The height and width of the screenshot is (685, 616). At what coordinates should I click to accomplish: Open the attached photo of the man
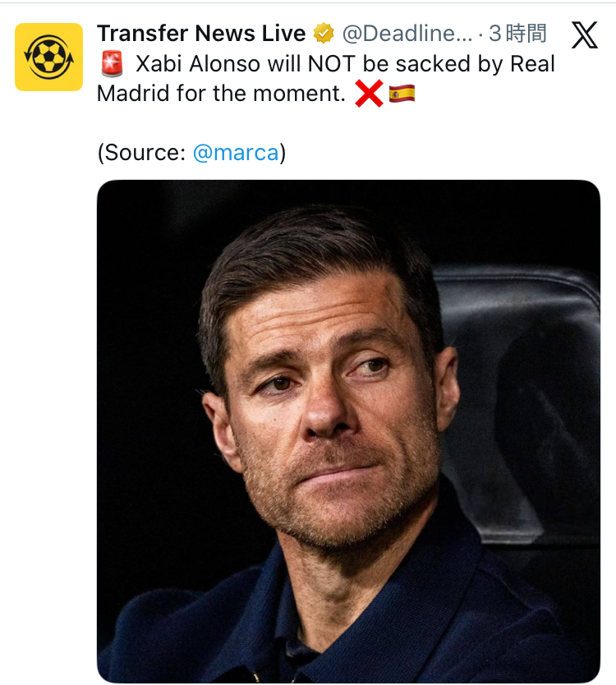pyautogui.click(x=348, y=431)
